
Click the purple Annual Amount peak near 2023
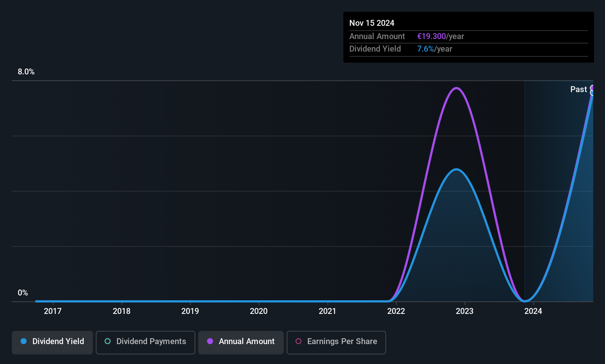click(457, 88)
